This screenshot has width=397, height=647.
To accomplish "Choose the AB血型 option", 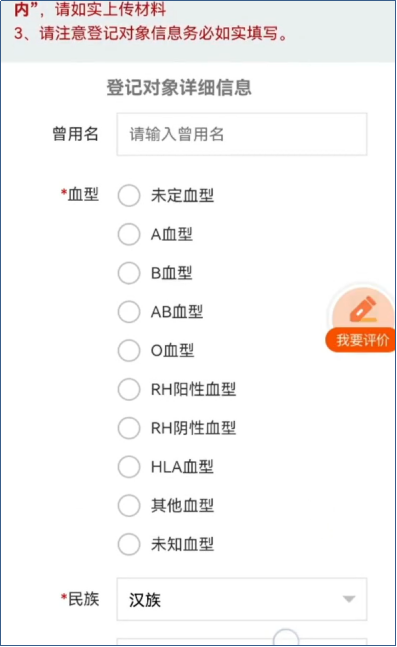I will pyautogui.click(x=129, y=312).
